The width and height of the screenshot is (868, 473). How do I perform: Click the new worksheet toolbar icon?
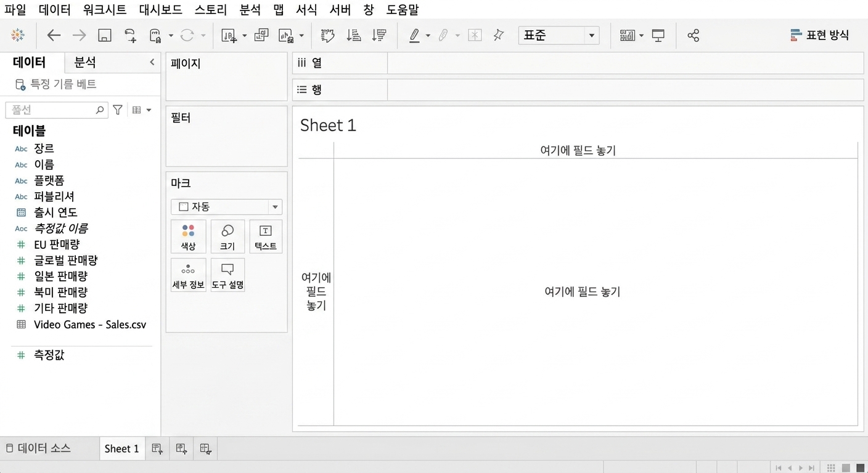coord(229,35)
